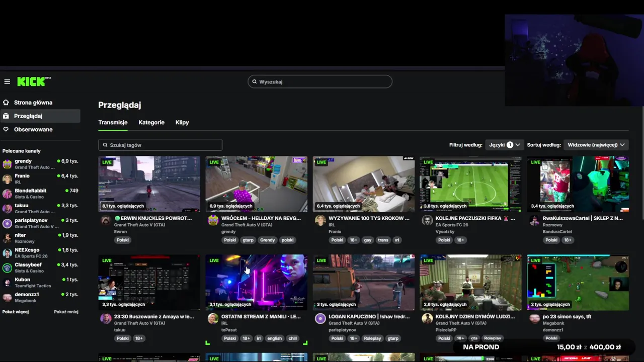This screenshot has width=644, height=362.
Task: Click Franio avatar beside WYZYWANIE stream title
Action: pos(320,220)
